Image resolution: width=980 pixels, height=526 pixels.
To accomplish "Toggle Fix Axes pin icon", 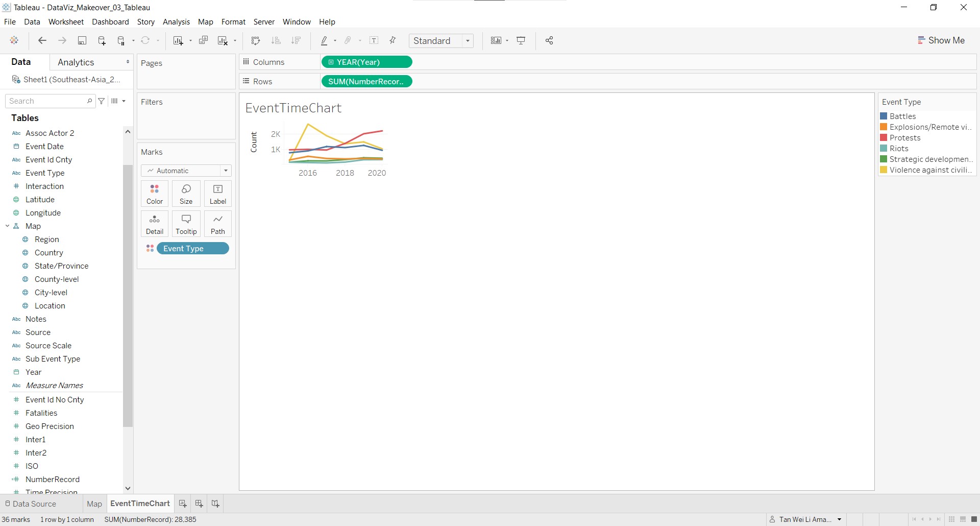I will click(x=393, y=41).
